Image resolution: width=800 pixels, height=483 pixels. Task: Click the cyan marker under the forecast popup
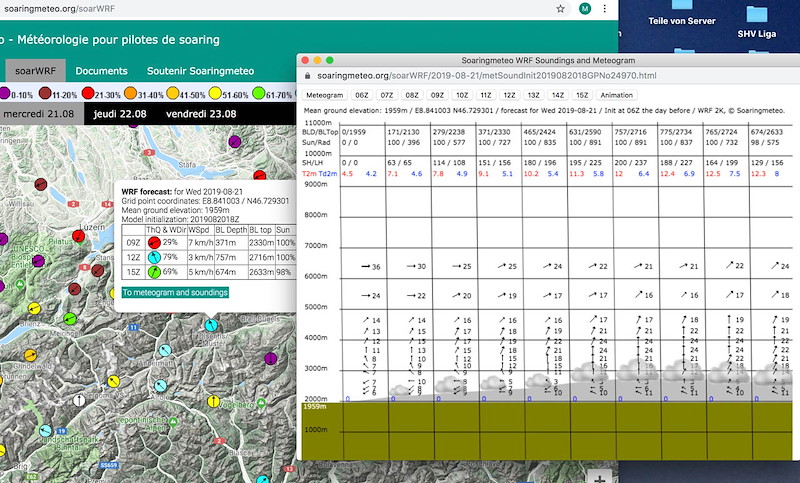coord(211,324)
